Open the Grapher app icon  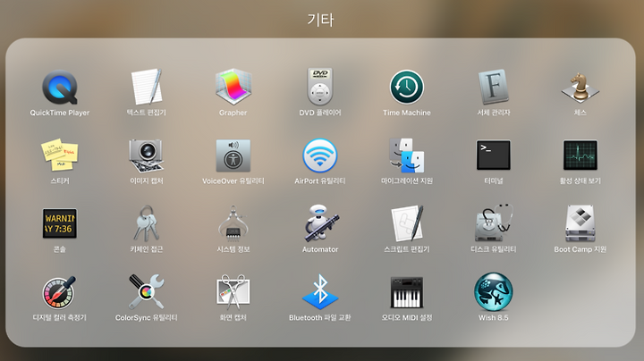(x=233, y=87)
